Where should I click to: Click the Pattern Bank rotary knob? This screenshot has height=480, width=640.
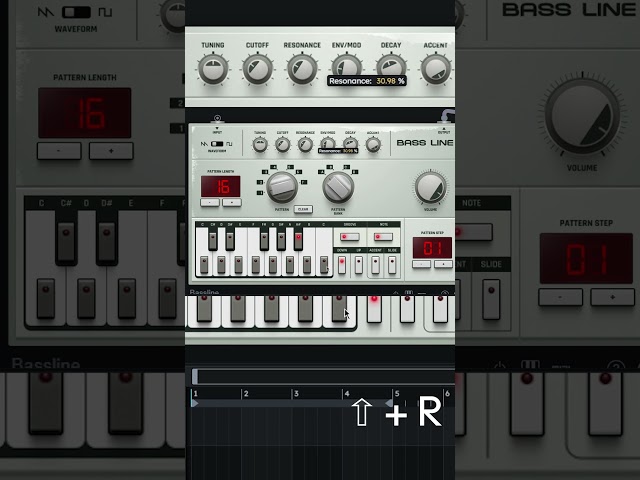click(338, 188)
